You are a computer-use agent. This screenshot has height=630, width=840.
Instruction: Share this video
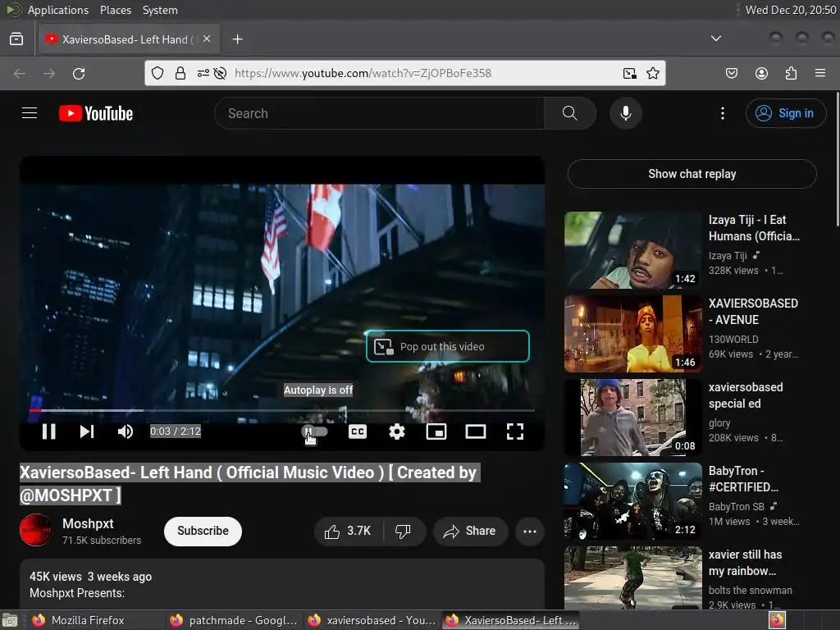470,531
